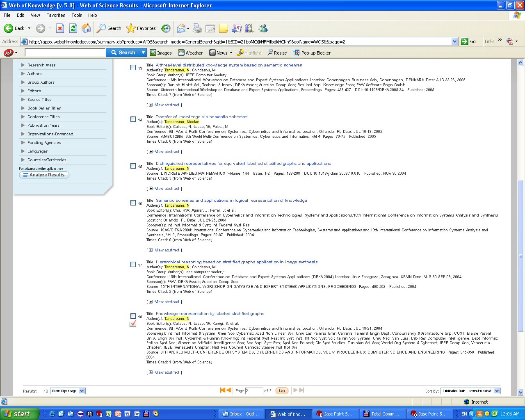Open the Show 10 per page dropdown
Image resolution: width=525 pixels, height=420 pixels.
point(68,391)
